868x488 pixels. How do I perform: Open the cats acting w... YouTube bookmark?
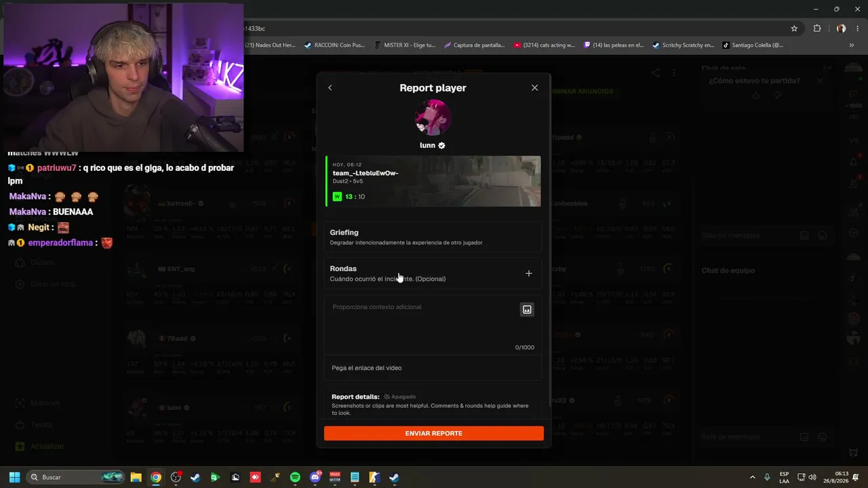pos(545,45)
